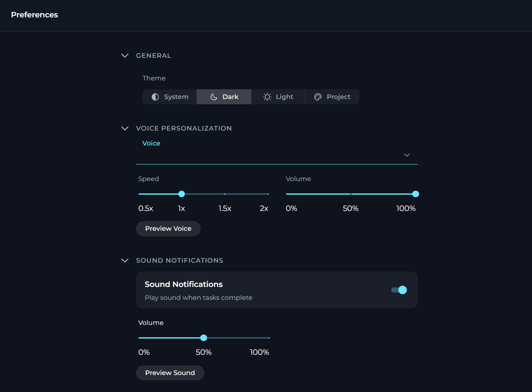Image resolution: width=532 pixels, height=392 pixels.
Task: Click the half-circle System theme icon
Action: (155, 97)
